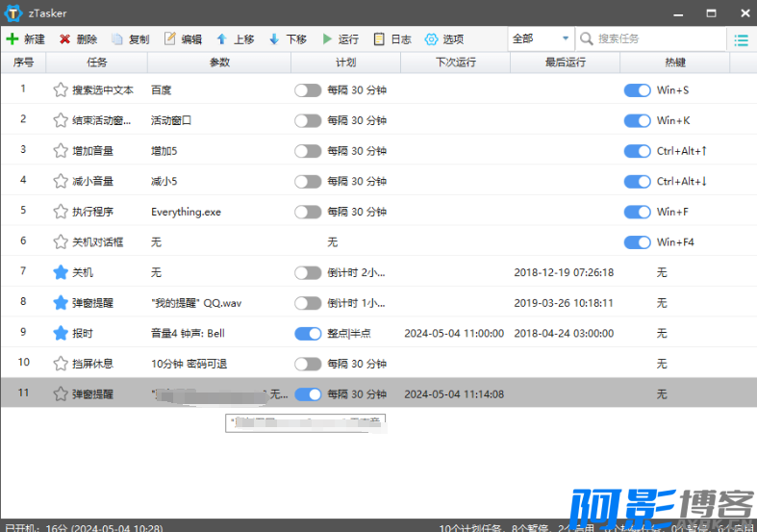Image resolution: width=757 pixels, height=532 pixels.
Task: Sort by the 热键 column header
Action: (674, 63)
